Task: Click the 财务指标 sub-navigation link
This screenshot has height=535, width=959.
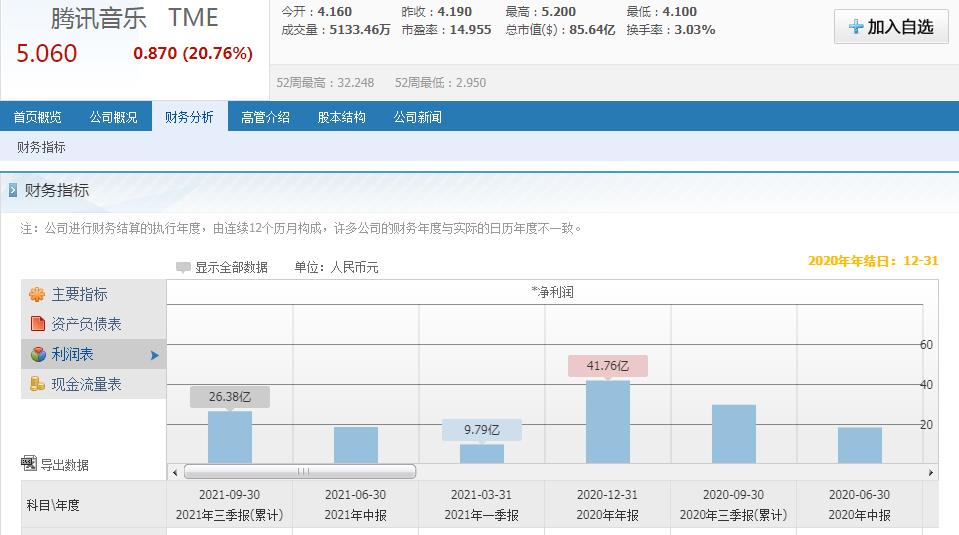Action: (41, 147)
